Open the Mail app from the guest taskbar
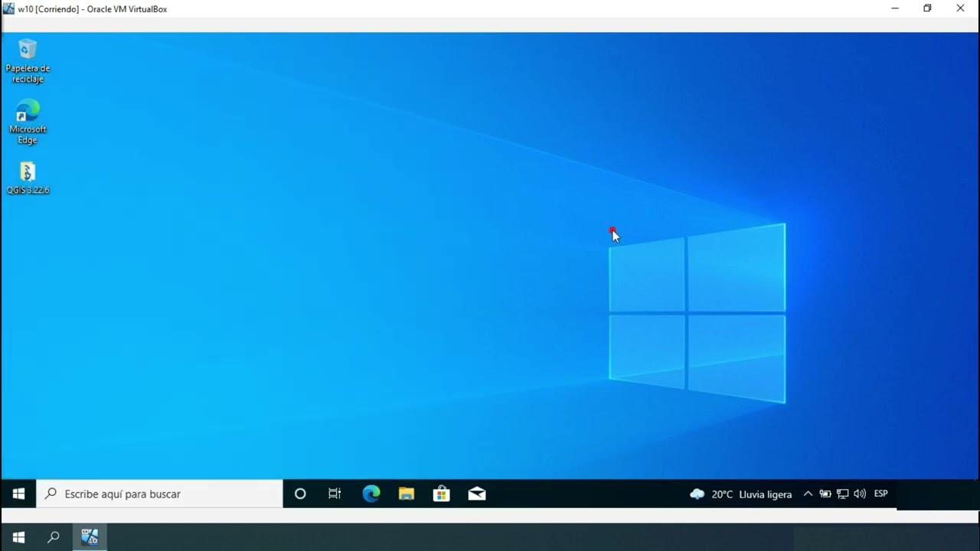This screenshot has height=551, width=980. tap(477, 494)
